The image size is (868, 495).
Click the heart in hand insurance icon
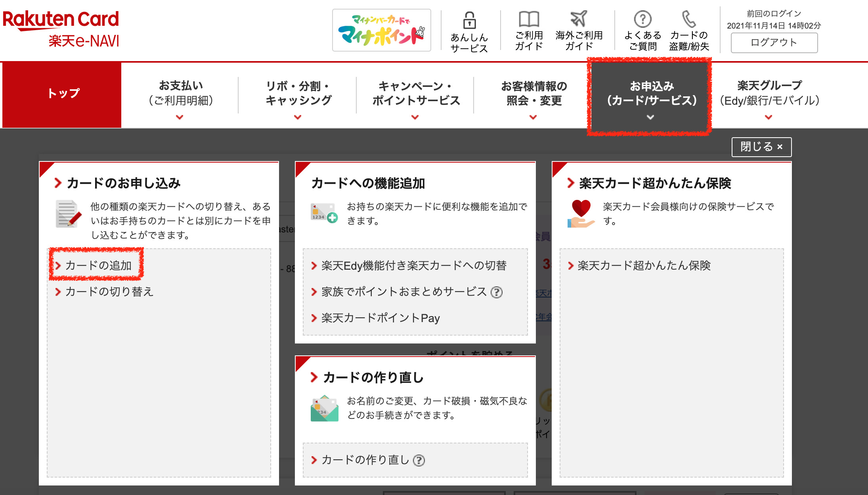(581, 213)
